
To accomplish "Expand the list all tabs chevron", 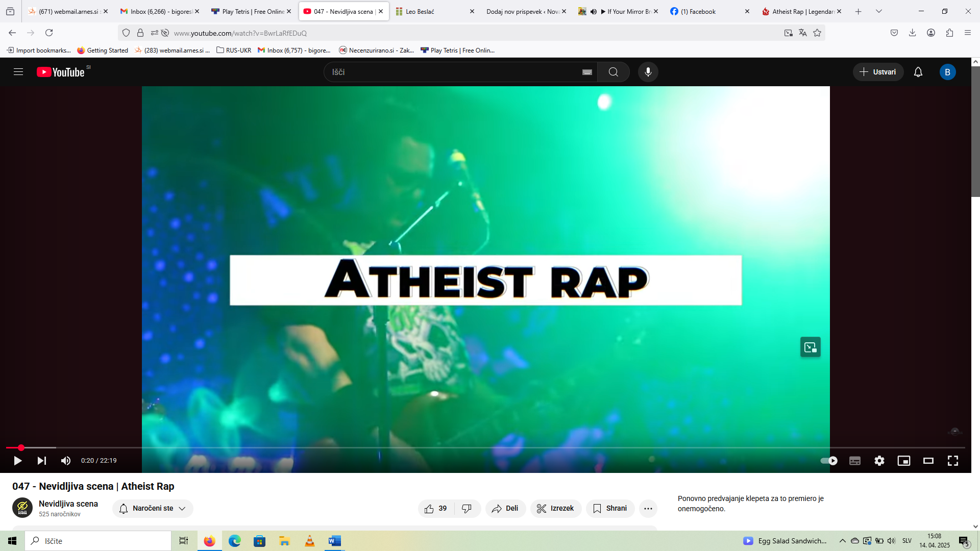I will coord(878,11).
